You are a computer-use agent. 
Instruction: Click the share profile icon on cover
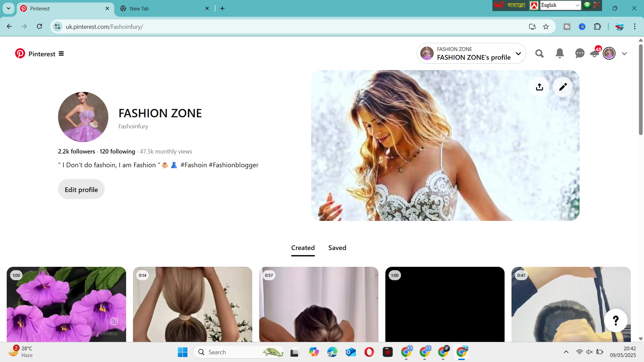click(x=539, y=87)
